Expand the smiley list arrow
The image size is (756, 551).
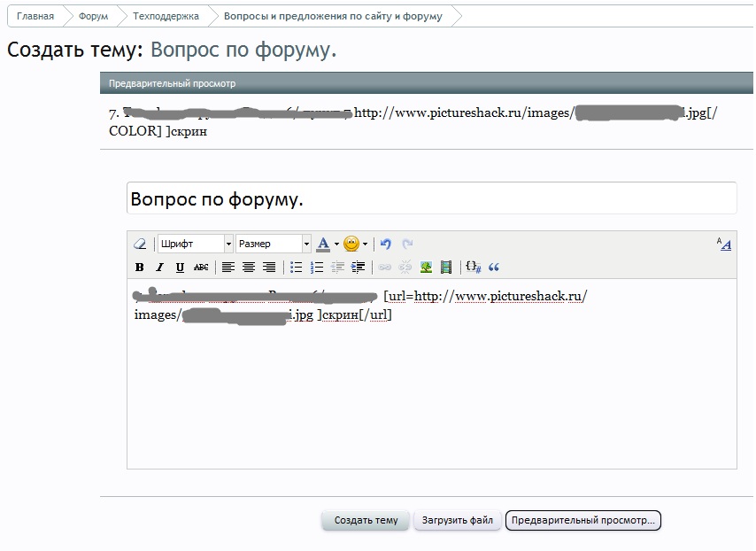365,244
